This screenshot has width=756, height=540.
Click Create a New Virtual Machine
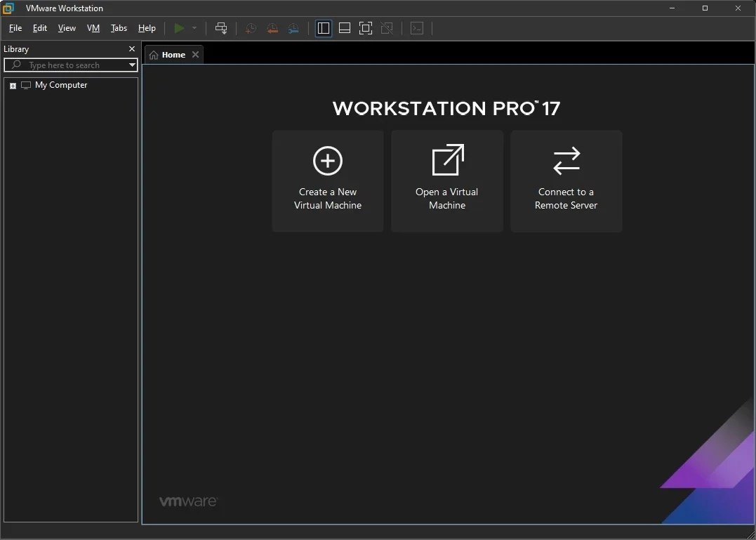tap(328, 181)
